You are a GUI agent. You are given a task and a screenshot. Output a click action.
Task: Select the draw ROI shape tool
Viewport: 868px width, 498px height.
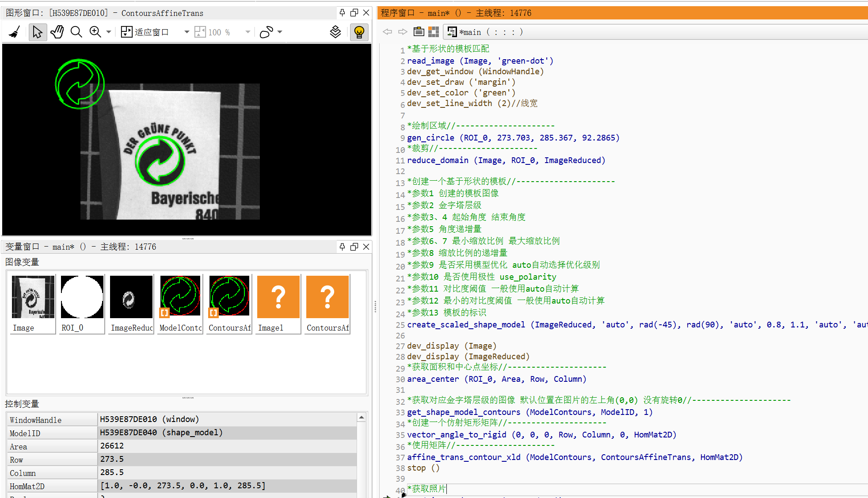pos(266,32)
